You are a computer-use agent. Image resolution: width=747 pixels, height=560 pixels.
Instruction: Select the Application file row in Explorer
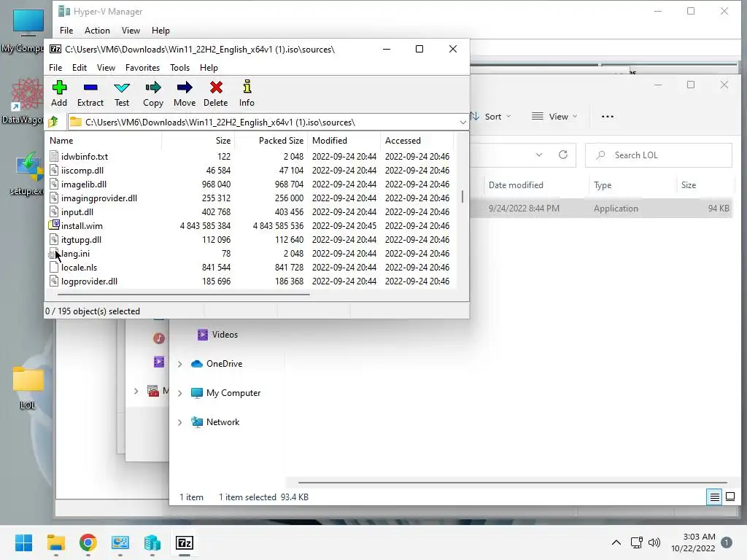click(x=601, y=208)
